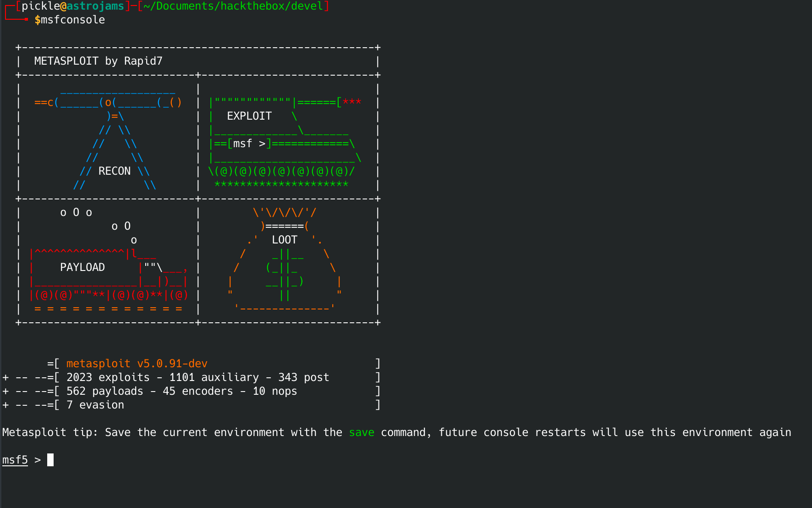Click the "METASPLOIT by Rapid7" banner title
The height and width of the screenshot is (508, 812).
coord(98,61)
